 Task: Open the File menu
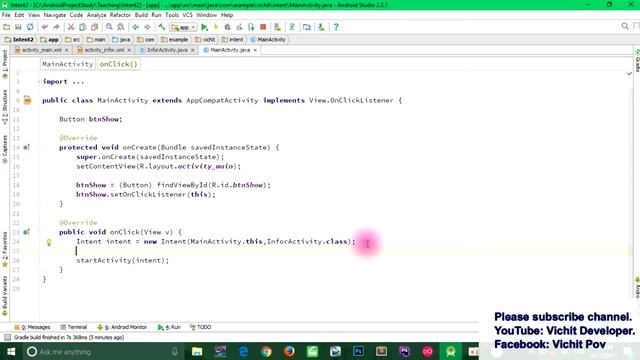[x=6, y=15]
